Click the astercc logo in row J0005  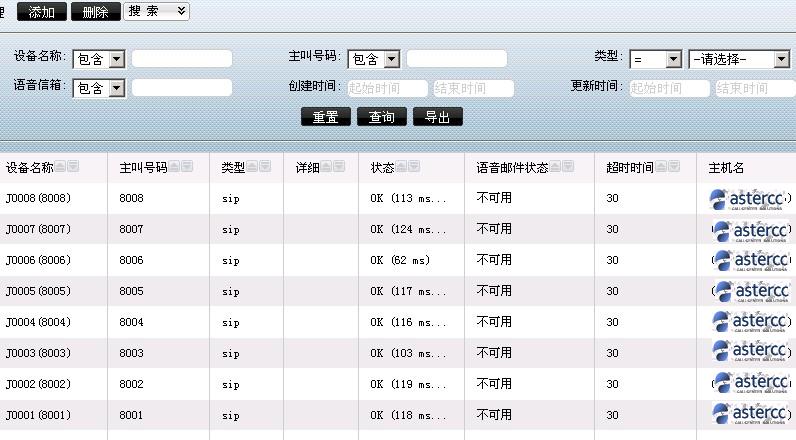coord(752,292)
